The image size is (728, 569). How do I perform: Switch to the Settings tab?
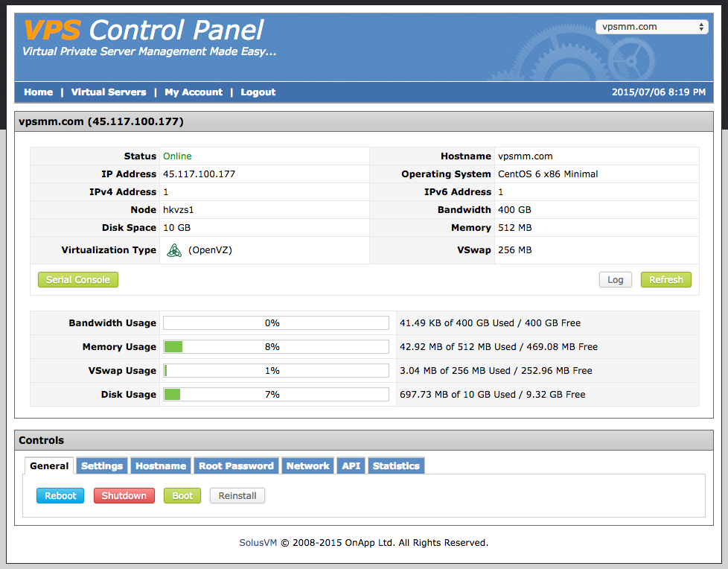[102, 466]
